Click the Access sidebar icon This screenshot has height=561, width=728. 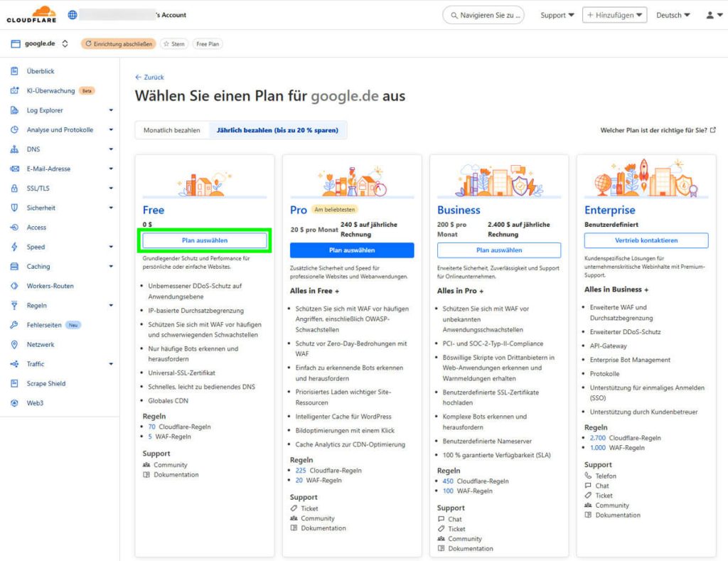tap(14, 227)
